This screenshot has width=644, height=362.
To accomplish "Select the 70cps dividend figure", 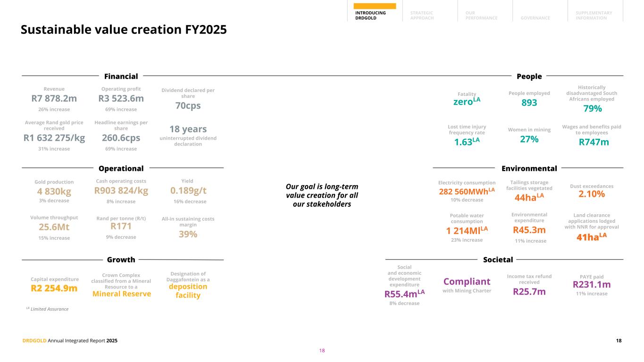I will pos(188,106).
